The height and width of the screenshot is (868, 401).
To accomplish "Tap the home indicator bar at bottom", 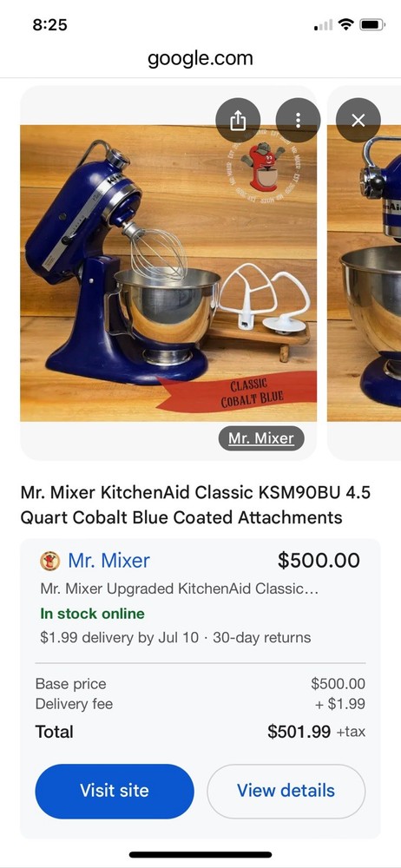I will pyautogui.click(x=200, y=855).
